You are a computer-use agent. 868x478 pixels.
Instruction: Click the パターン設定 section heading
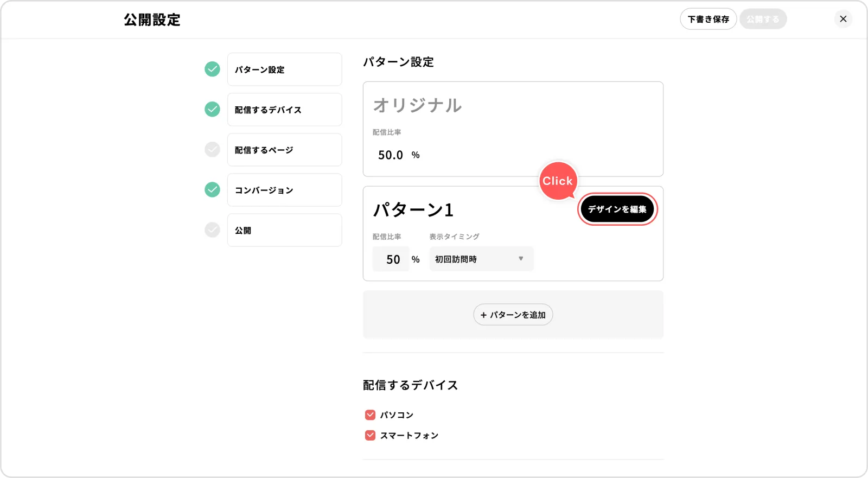coord(398,62)
